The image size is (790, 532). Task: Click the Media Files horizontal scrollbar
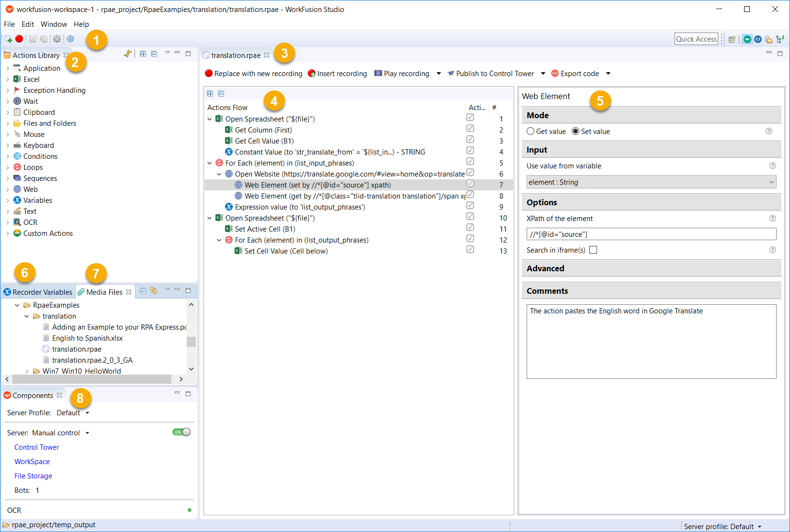pyautogui.click(x=92, y=379)
